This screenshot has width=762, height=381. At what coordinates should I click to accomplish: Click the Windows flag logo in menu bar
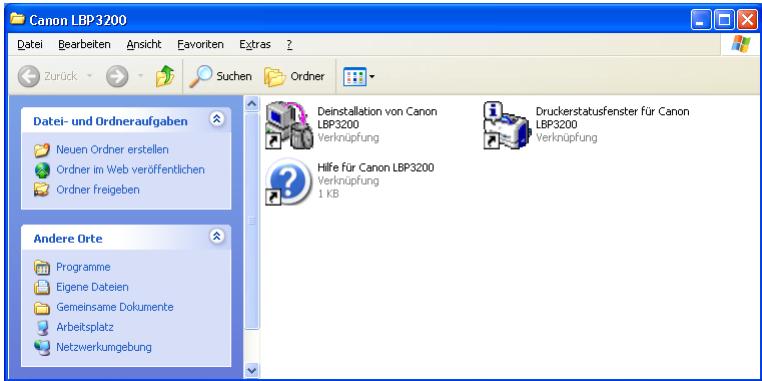(741, 44)
